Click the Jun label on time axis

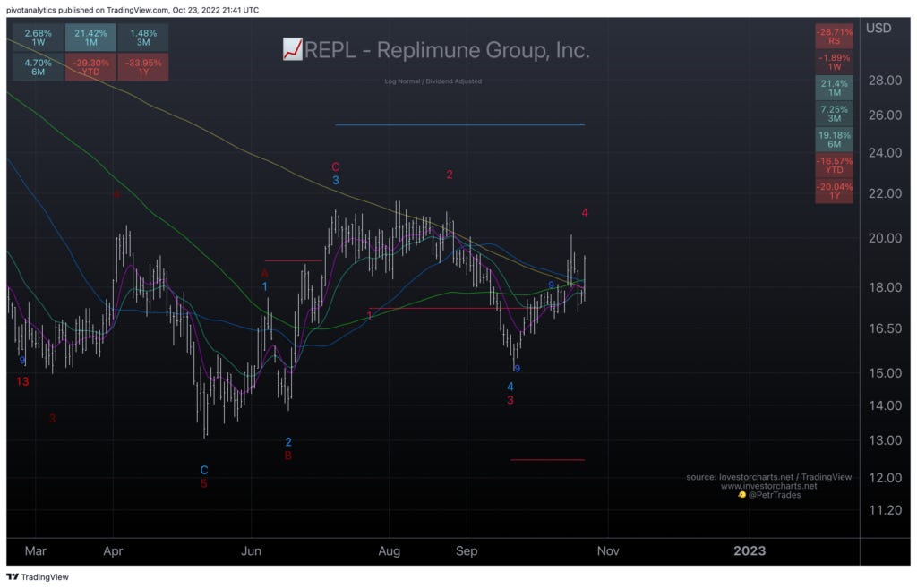[x=251, y=551]
